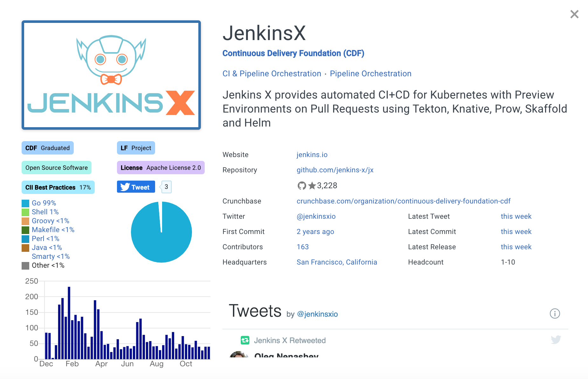Click the GitHub star icon
This screenshot has height=379, width=588.
click(x=312, y=186)
